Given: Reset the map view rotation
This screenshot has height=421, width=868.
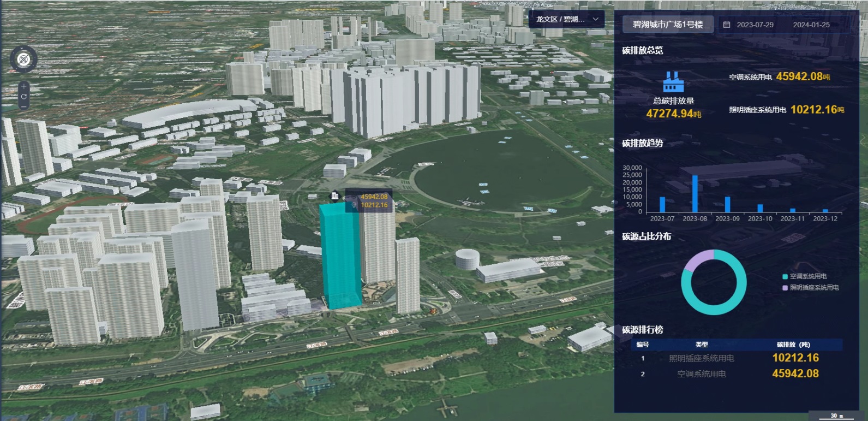Looking at the screenshot, I should pos(23,97).
